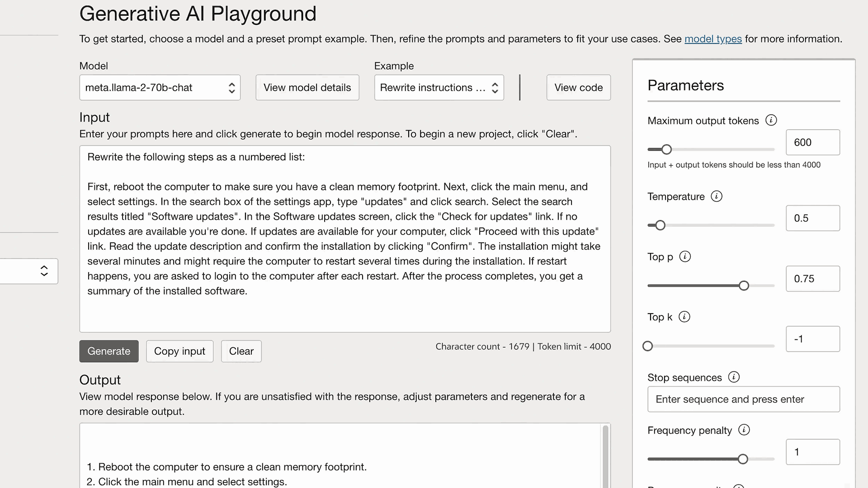
Task: Click the Stop sequences input field
Action: 743,399
